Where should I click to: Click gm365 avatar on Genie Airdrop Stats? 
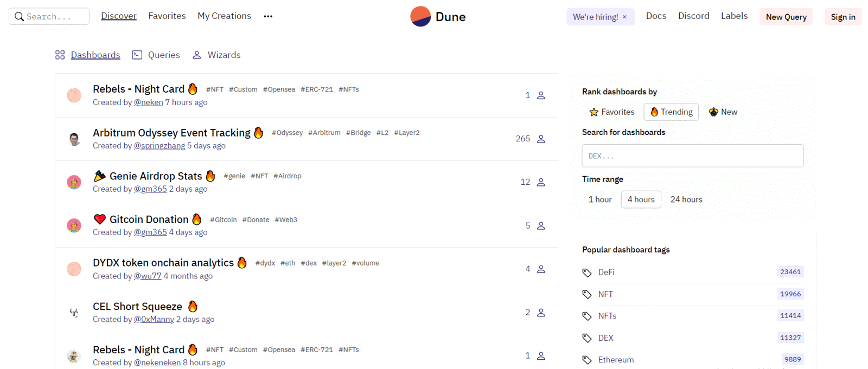coord(74,182)
